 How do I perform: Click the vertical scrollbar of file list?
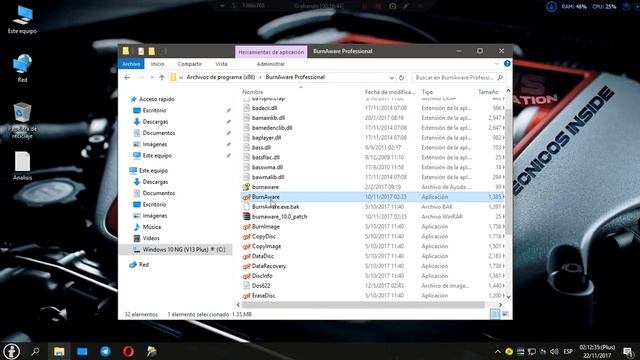coord(508,171)
